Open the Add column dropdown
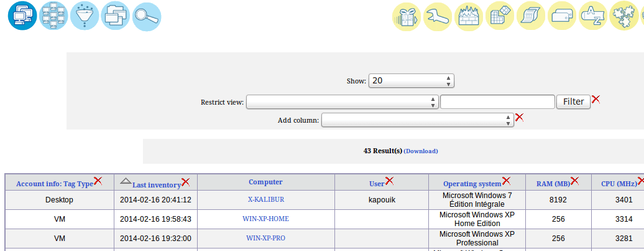Viewport: 644px width, 251px height. (x=418, y=120)
